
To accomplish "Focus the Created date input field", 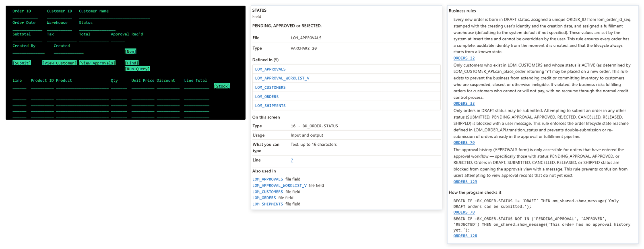I will (68, 51).
